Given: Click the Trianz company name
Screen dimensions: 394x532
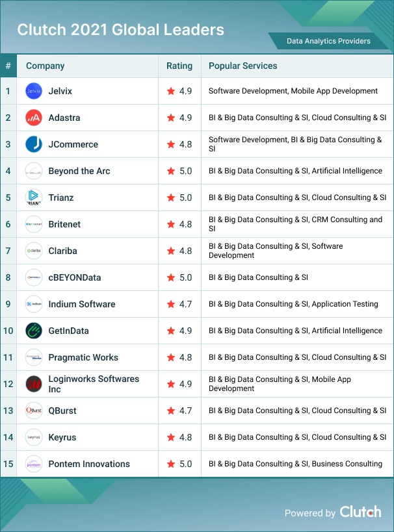Looking at the screenshot, I should (x=61, y=197).
